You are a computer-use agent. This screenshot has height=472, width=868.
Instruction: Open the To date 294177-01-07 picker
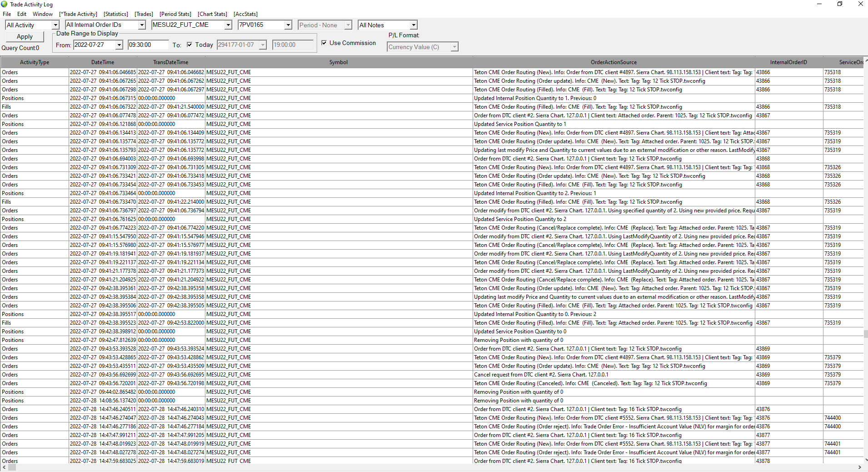pos(263,45)
